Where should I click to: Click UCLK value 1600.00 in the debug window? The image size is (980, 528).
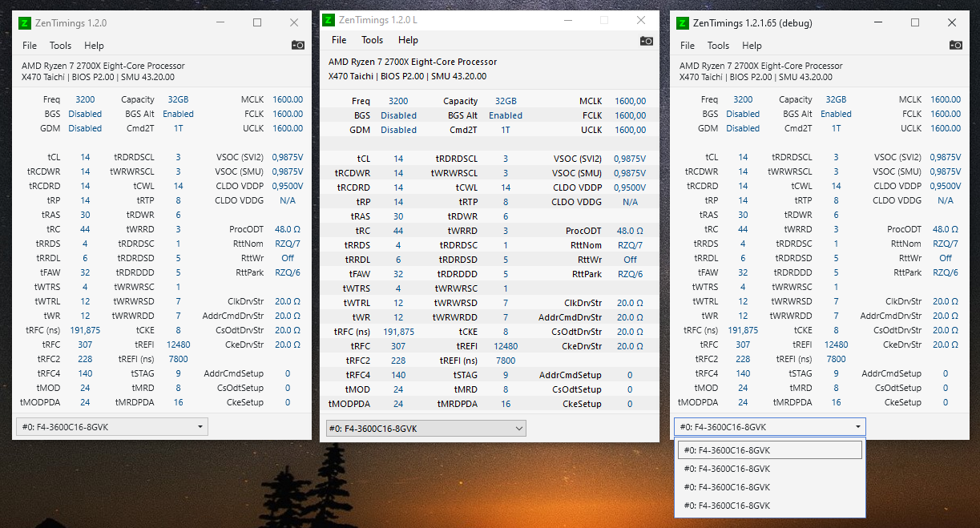coord(946,128)
